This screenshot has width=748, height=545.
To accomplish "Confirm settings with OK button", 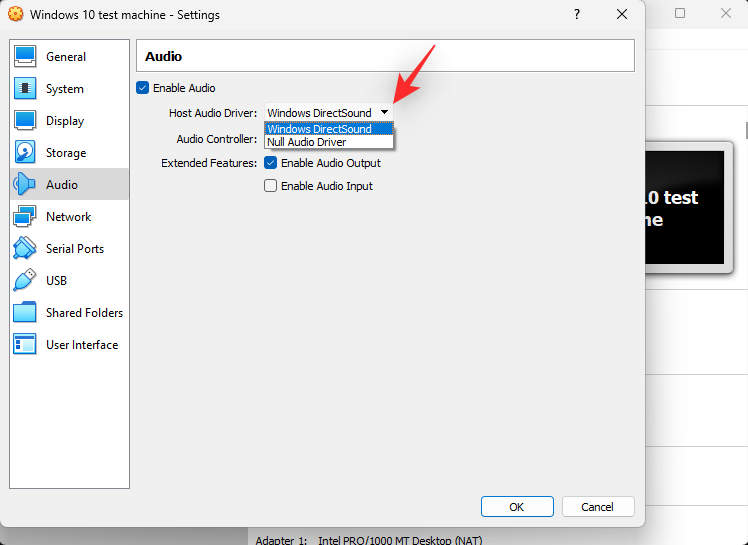I will [x=517, y=506].
